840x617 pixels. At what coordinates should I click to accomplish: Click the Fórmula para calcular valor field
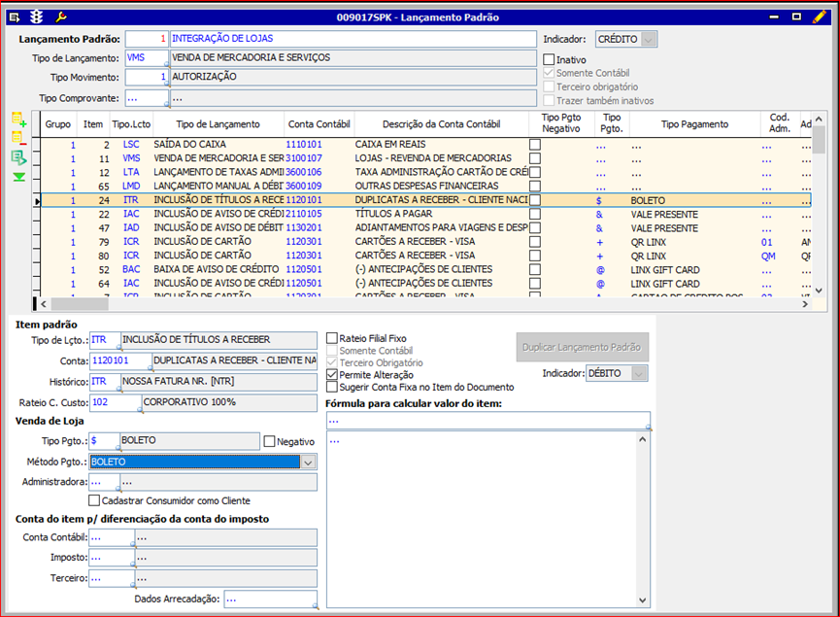[487, 421]
